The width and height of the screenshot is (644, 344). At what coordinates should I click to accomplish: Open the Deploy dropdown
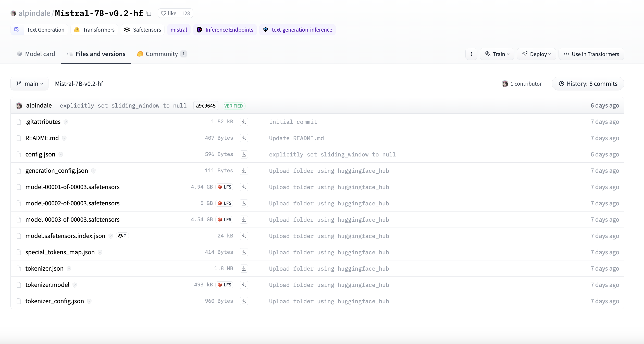(x=536, y=54)
